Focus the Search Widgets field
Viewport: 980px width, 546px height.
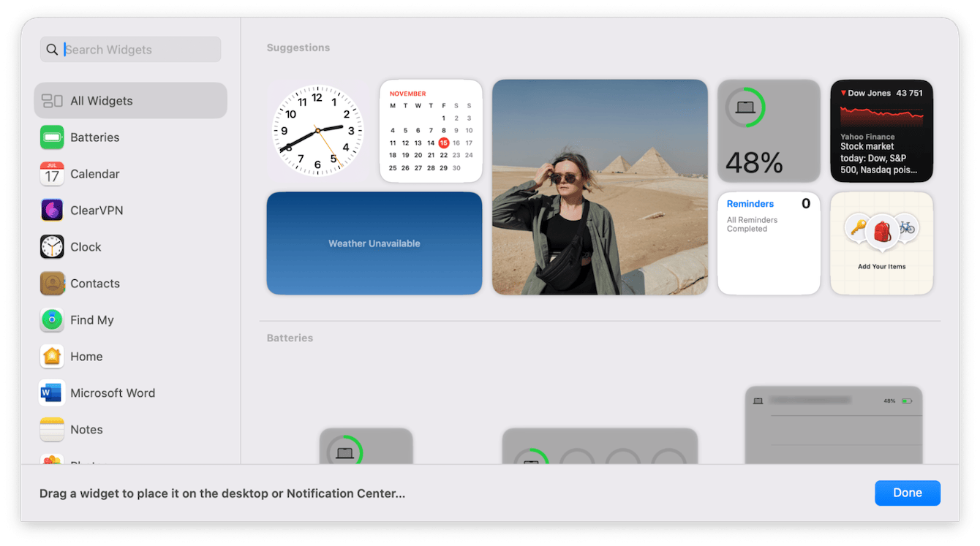click(139, 50)
